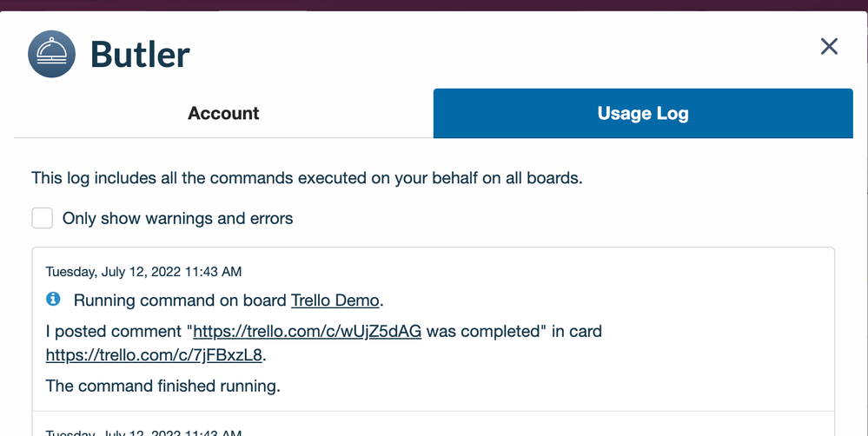Switch to the Account tab
Viewport: 868px width, 436px height.
point(223,113)
